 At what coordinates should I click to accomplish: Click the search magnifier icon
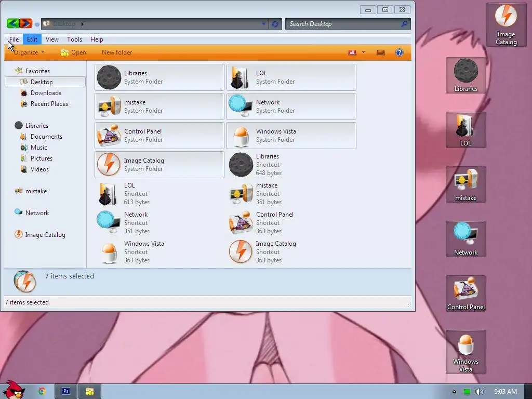pyautogui.click(x=404, y=24)
